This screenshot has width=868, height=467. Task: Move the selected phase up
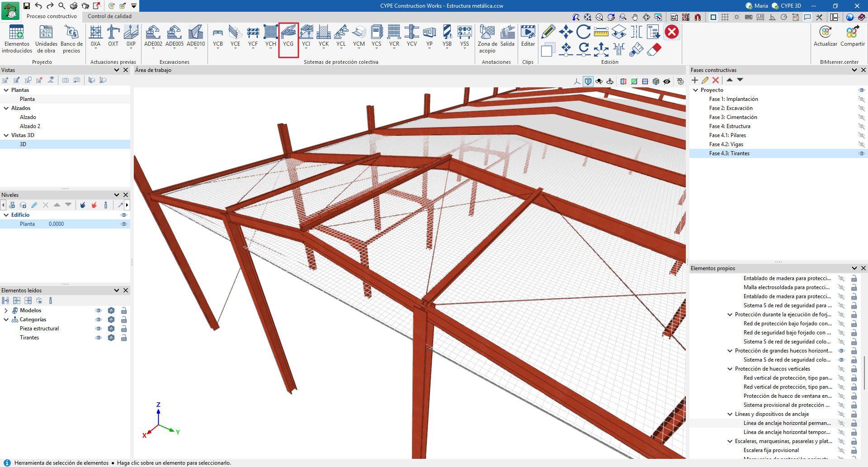pyautogui.click(x=730, y=80)
